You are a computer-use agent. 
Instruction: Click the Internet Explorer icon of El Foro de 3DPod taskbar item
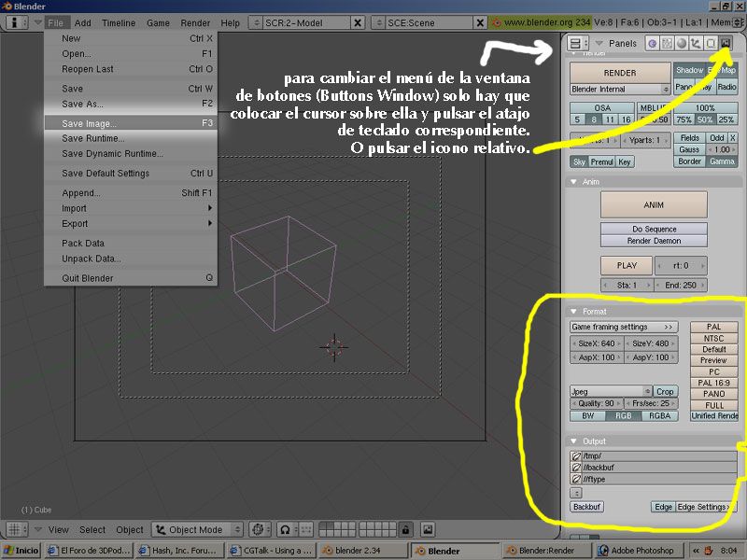click(x=52, y=550)
